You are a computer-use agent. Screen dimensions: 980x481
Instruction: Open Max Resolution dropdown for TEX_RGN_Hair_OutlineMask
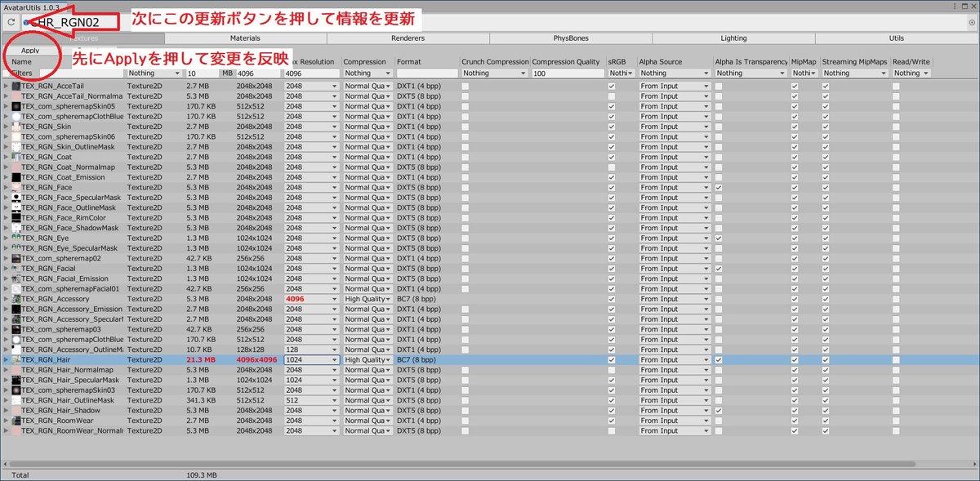click(311, 400)
